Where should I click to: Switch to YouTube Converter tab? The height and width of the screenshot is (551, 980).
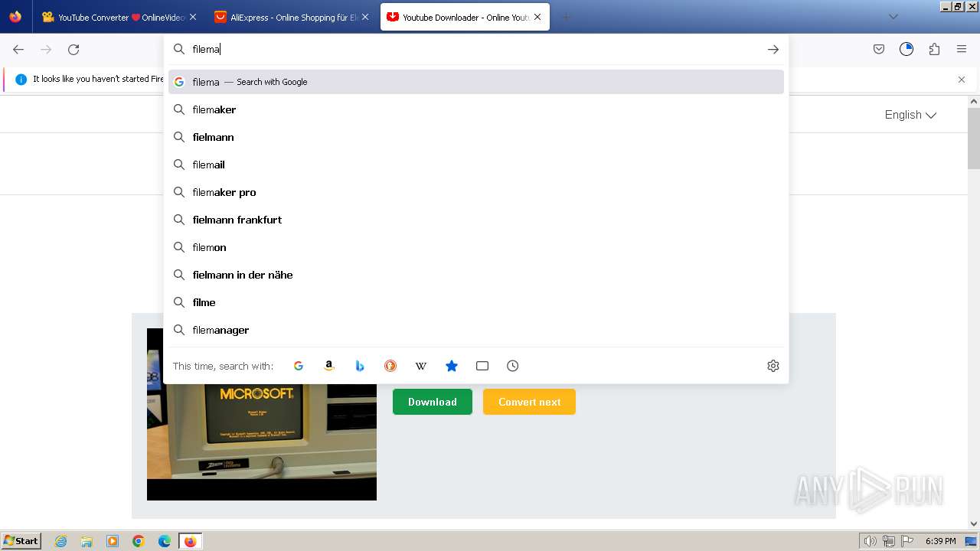pos(119,17)
